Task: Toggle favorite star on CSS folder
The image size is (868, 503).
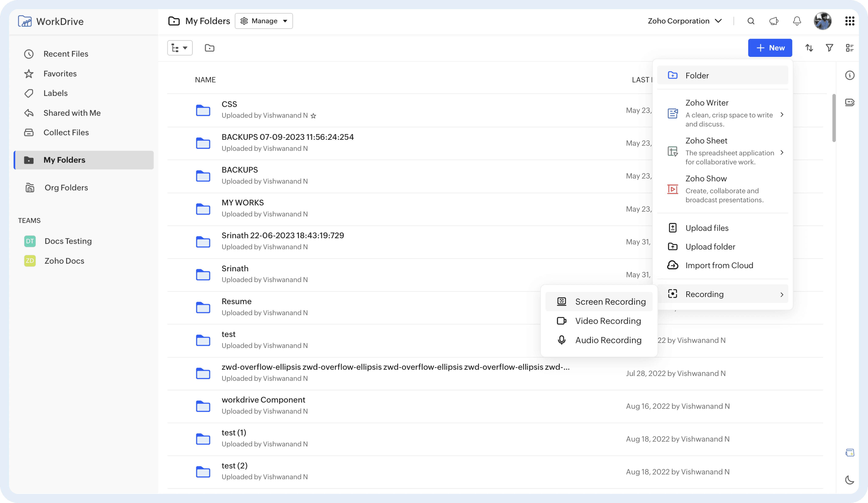Action: 313,116
